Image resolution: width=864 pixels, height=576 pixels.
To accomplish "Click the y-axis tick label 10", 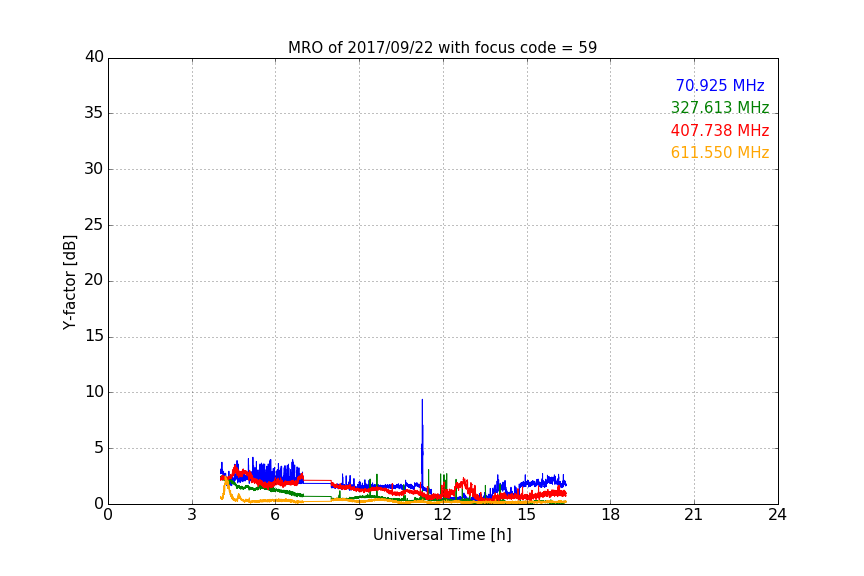I will 94,392.
